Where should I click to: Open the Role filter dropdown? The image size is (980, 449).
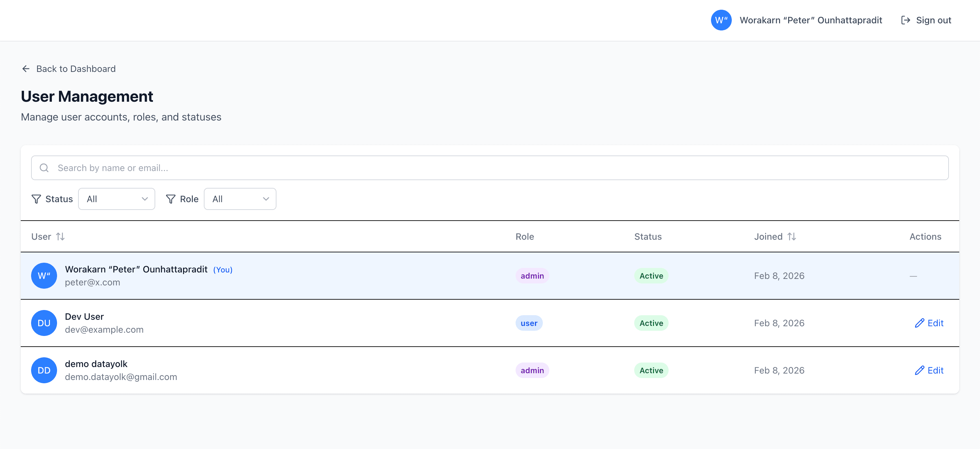point(240,199)
